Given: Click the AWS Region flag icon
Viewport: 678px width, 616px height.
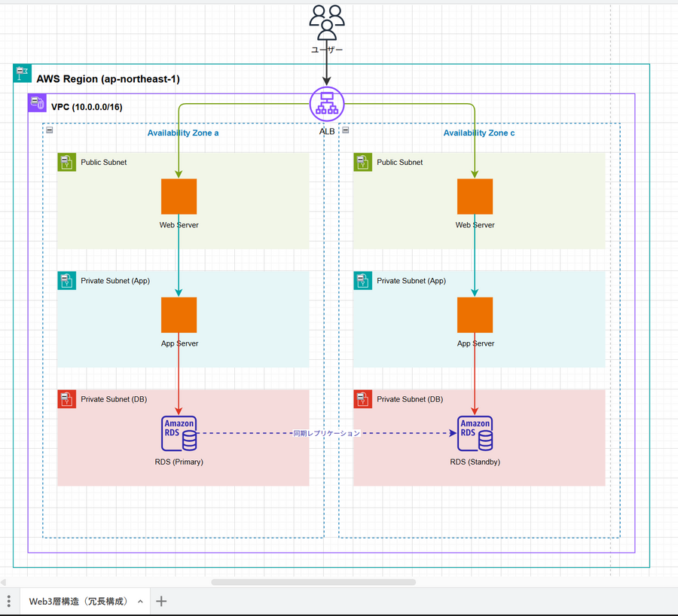Looking at the screenshot, I should (x=23, y=74).
